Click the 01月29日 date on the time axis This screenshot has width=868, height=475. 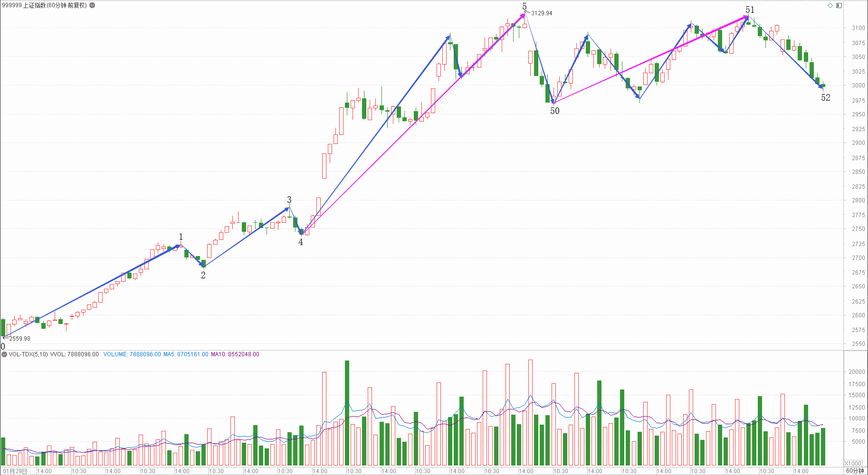[x=15, y=471]
